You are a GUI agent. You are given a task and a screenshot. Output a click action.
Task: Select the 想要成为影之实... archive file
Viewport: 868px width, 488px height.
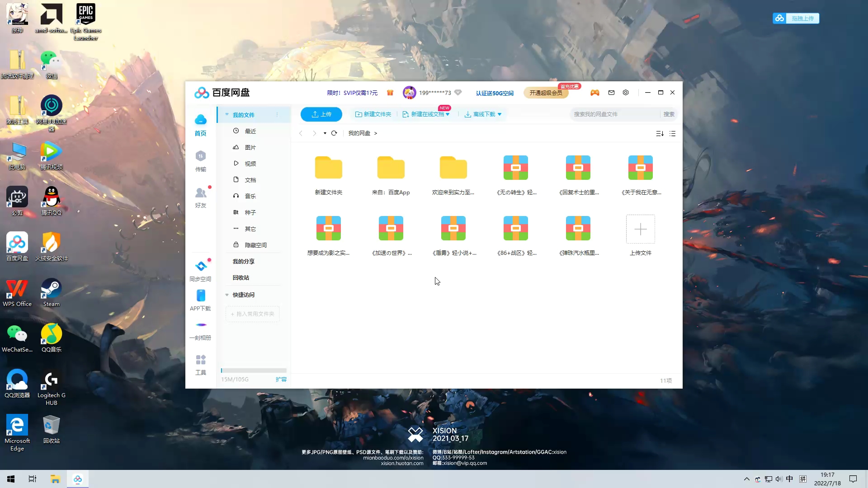click(329, 236)
